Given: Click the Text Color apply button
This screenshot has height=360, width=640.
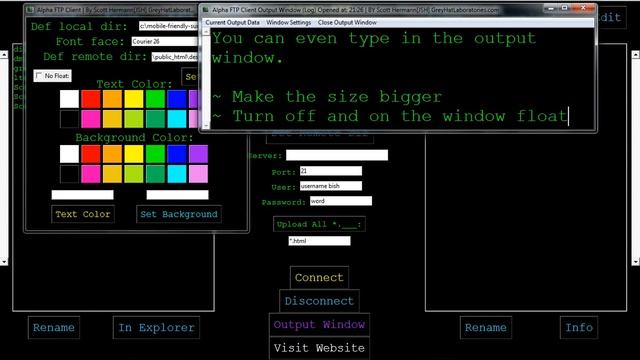Looking at the screenshot, I should pyautogui.click(x=83, y=214).
